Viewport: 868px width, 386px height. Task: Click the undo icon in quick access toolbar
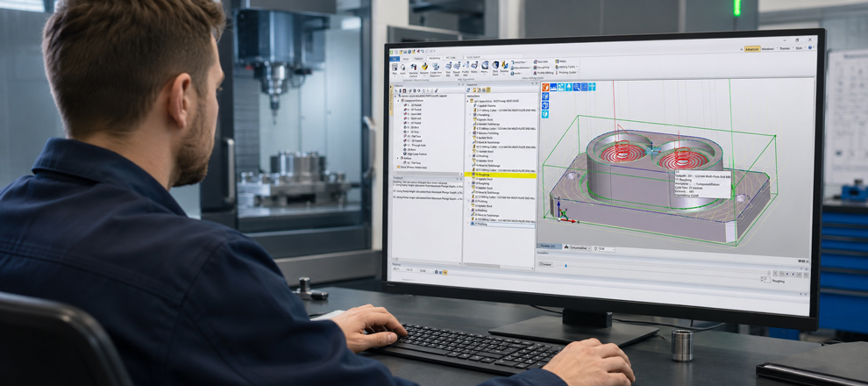tap(423, 51)
